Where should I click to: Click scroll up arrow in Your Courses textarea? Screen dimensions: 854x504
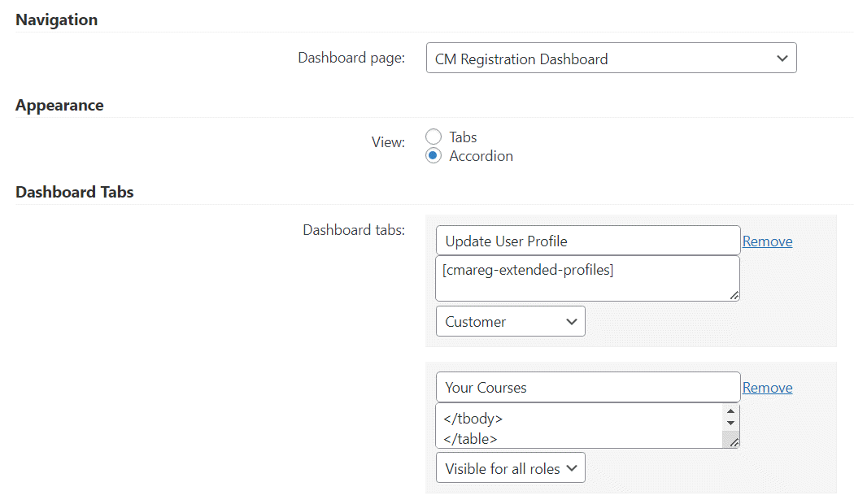point(730,411)
